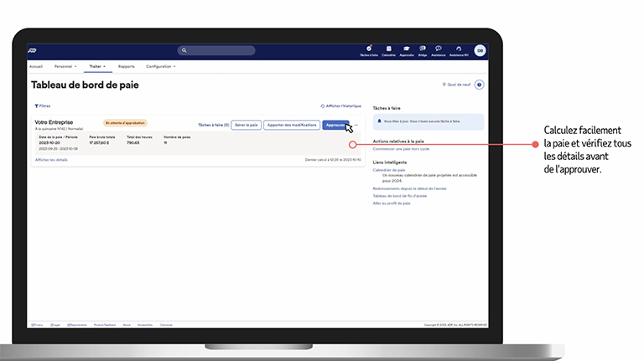
Task: Click the help question mark icon
Action: click(x=479, y=85)
